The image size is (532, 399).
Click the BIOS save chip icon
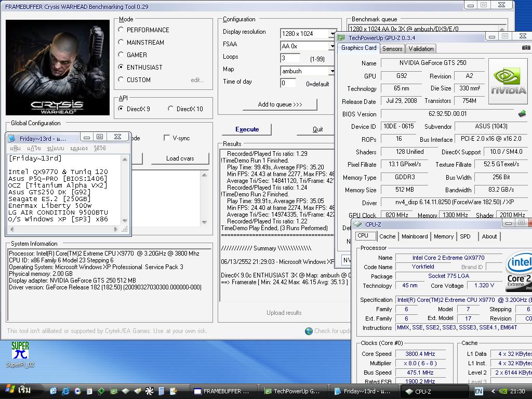pos(522,114)
